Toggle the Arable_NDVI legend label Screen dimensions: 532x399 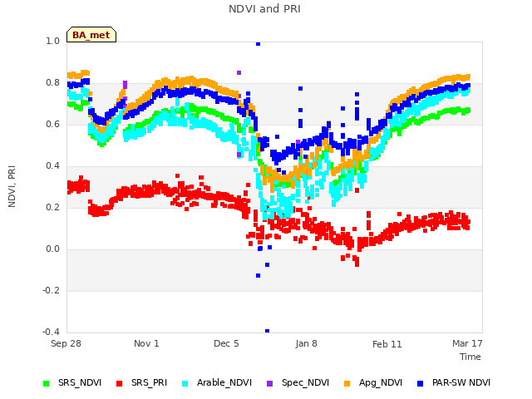224,382
